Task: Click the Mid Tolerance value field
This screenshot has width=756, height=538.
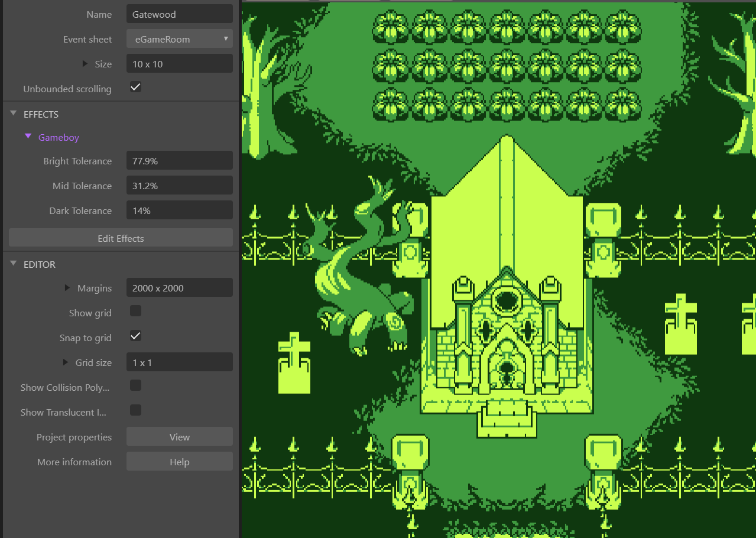Action: (x=179, y=186)
